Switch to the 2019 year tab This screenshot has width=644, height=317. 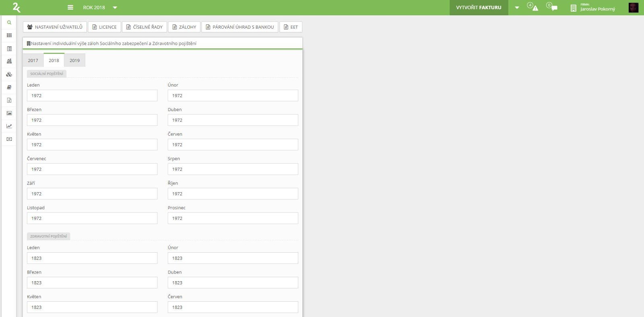[x=74, y=60]
